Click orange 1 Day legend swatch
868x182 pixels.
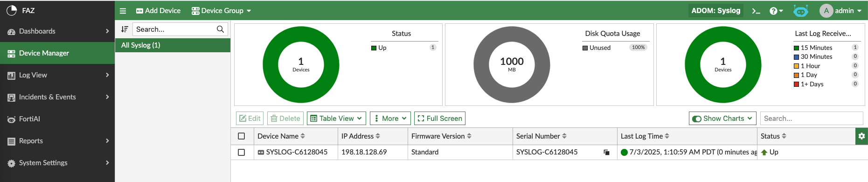[796, 75]
